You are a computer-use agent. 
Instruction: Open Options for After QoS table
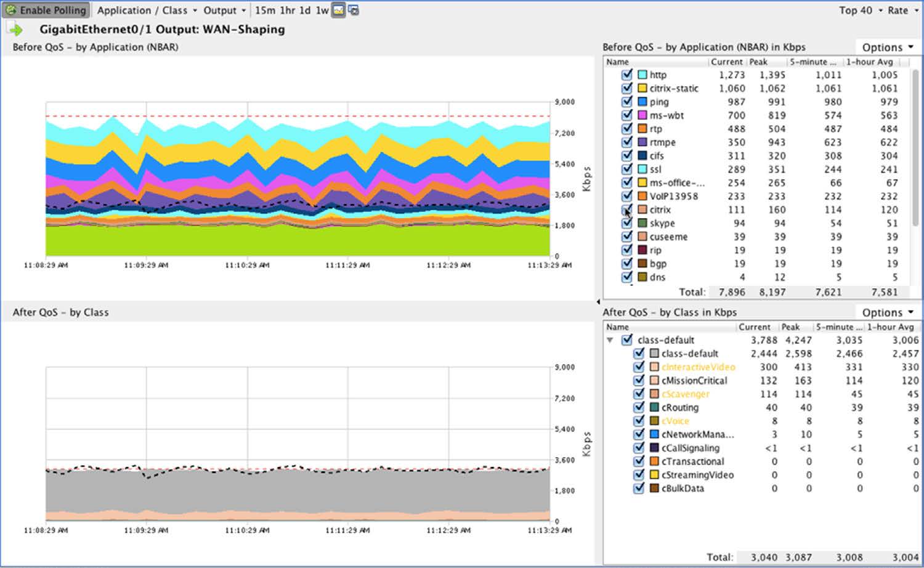coord(887,312)
